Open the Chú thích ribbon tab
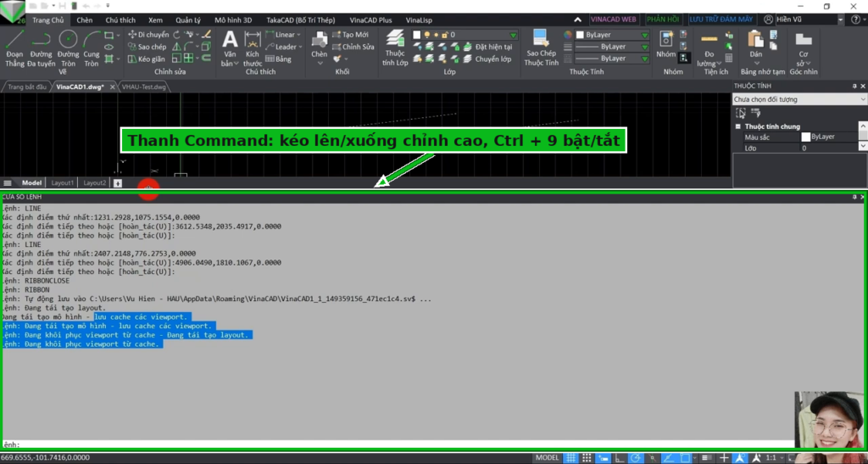Screen dimensions: 868x464 point(120,20)
